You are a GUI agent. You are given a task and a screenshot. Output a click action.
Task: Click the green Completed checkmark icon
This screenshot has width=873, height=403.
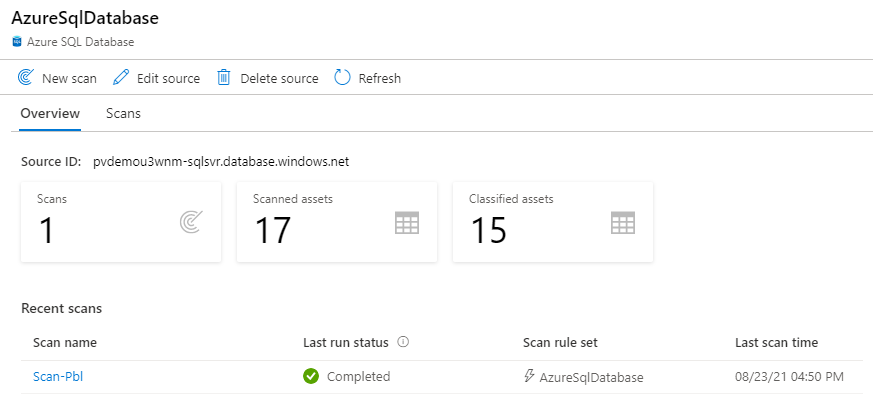[x=311, y=376]
